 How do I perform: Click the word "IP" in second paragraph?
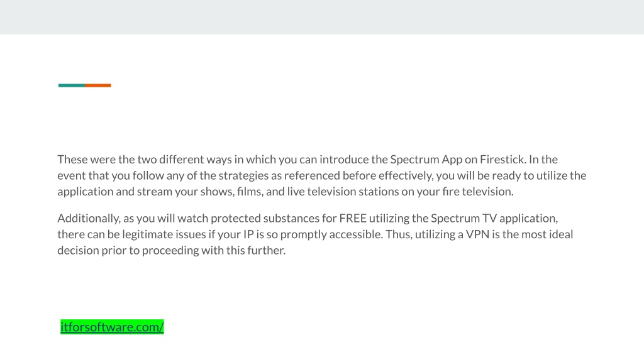click(248, 234)
